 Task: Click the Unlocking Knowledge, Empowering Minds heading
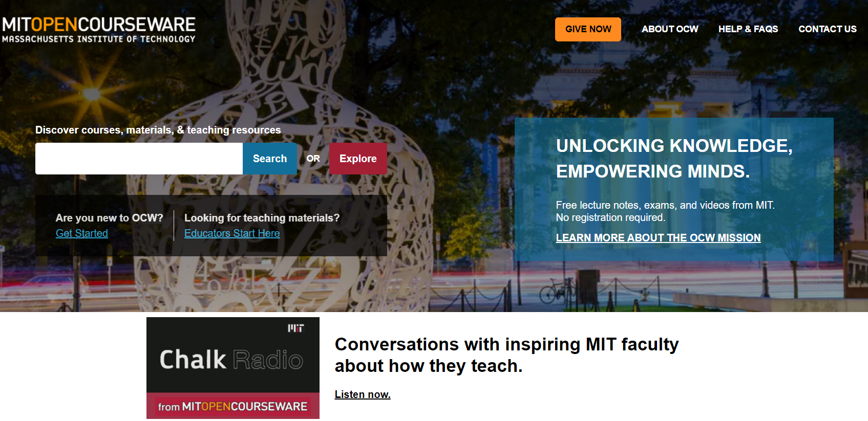tap(674, 159)
